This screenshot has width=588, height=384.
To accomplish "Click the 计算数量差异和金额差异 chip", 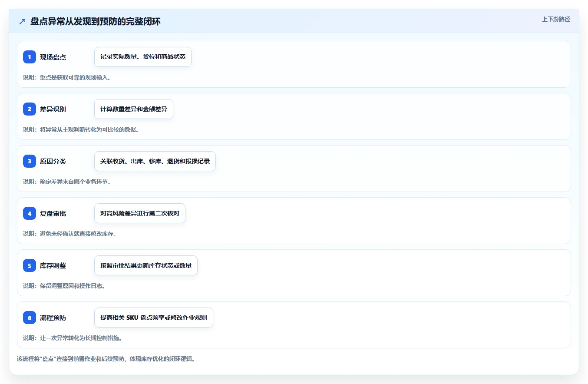I will [134, 109].
